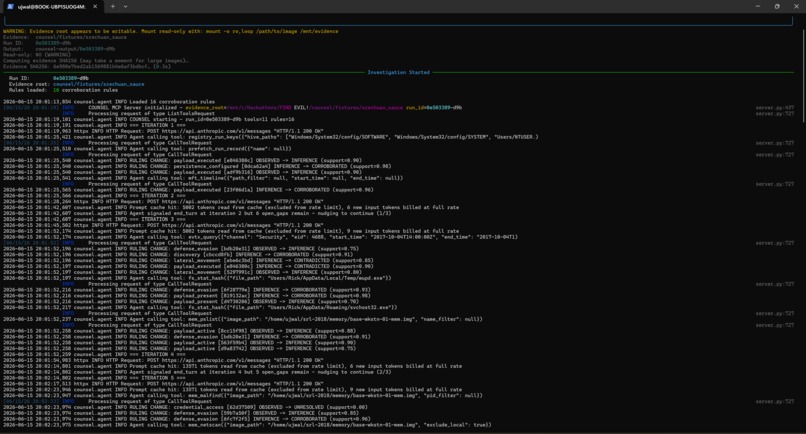The width and height of the screenshot is (806, 434).
Task: Click the '=== ITERATION 1 ===' line
Action: tap(94, 125)
